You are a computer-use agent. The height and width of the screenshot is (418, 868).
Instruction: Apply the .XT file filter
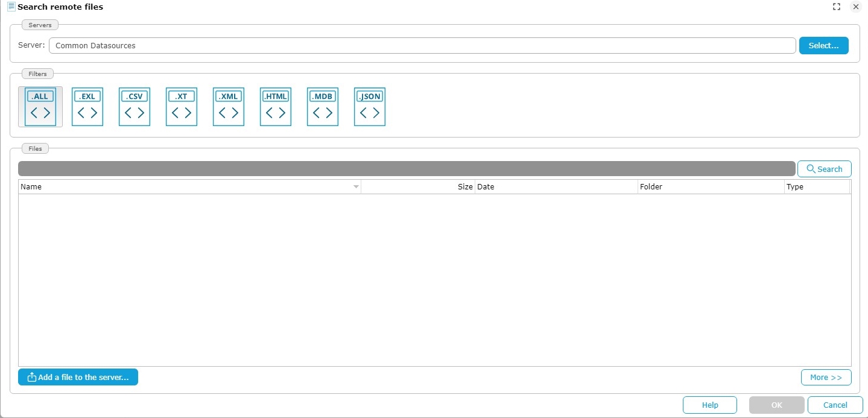182,107
